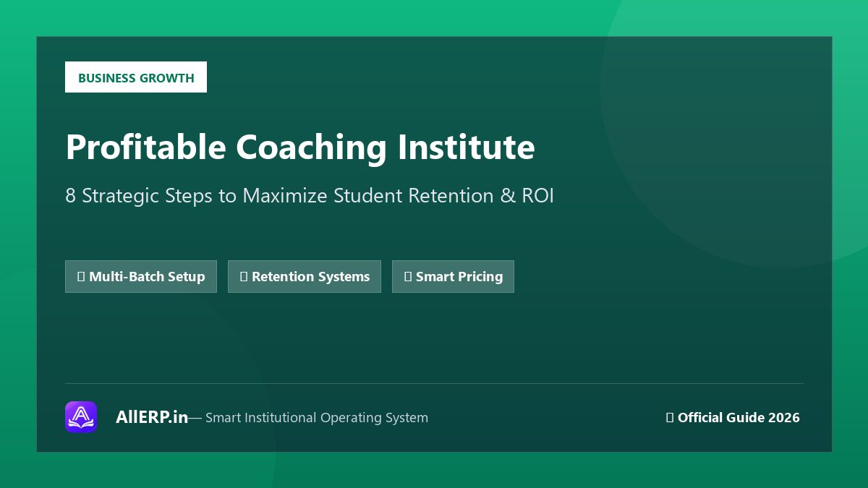The width and height of the screenshot is (868, 488).
Task: Click the AllERP purple logo icon
Action: (x=81, y=417)
